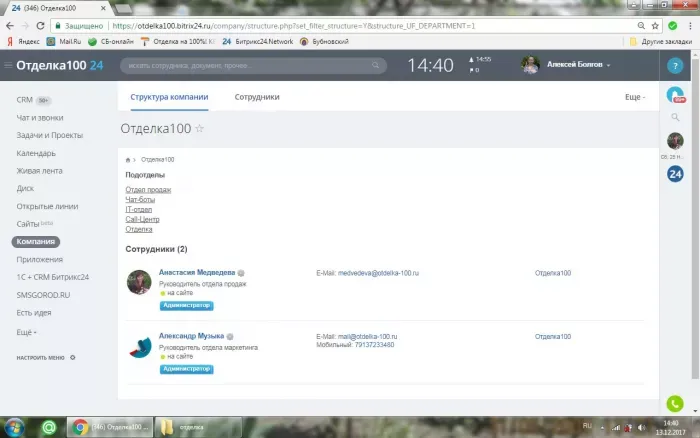The image size is (700, 438).
Task: Open Календарь in left menu
Action: tap(36, 153)
